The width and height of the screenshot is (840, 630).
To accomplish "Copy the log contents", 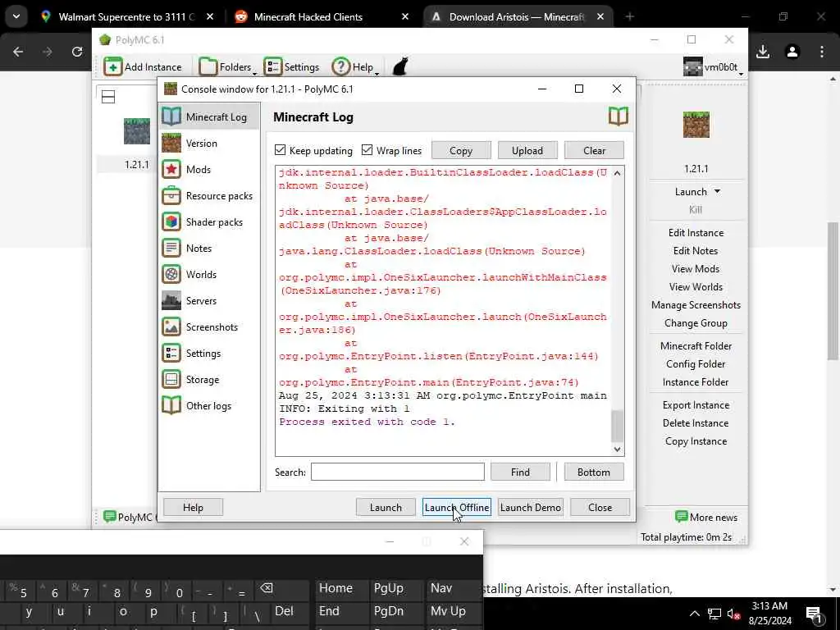I will (461, 151).
